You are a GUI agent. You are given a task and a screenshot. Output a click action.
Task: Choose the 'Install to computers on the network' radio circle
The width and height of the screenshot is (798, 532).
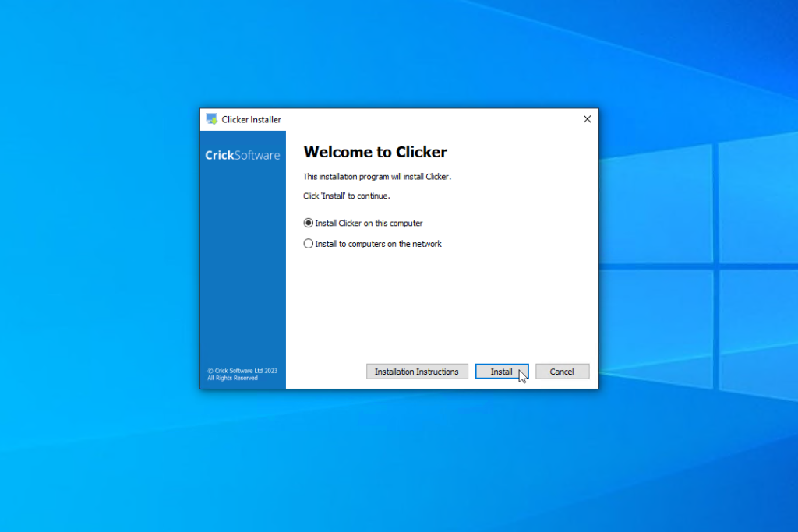(x=309, y=244)
